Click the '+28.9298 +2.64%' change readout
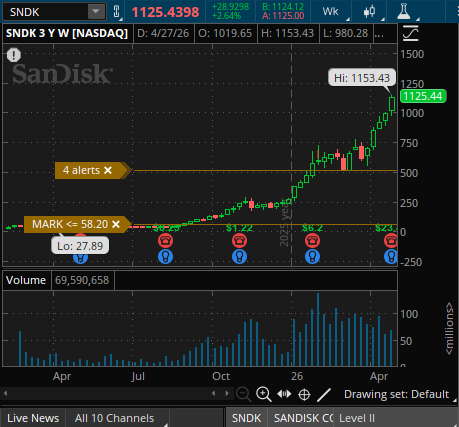This screenshot has height=427, width=459. (230, 11)
